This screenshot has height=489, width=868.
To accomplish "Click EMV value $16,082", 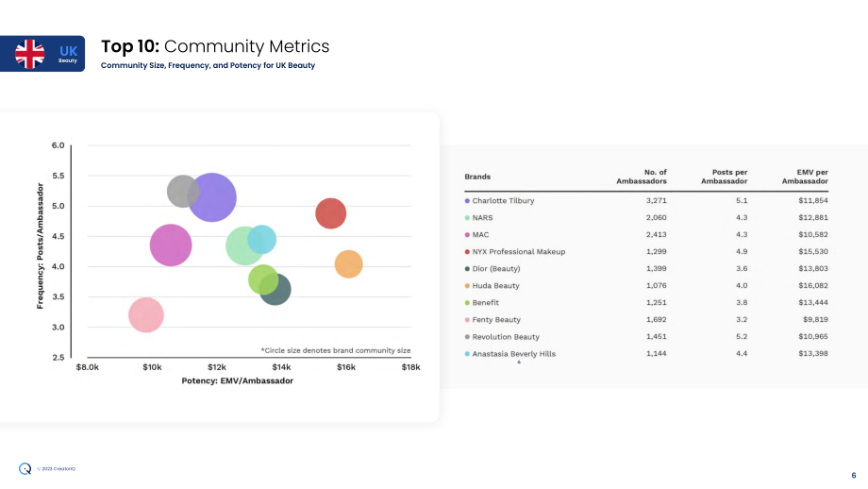I will tap(813, 286).
